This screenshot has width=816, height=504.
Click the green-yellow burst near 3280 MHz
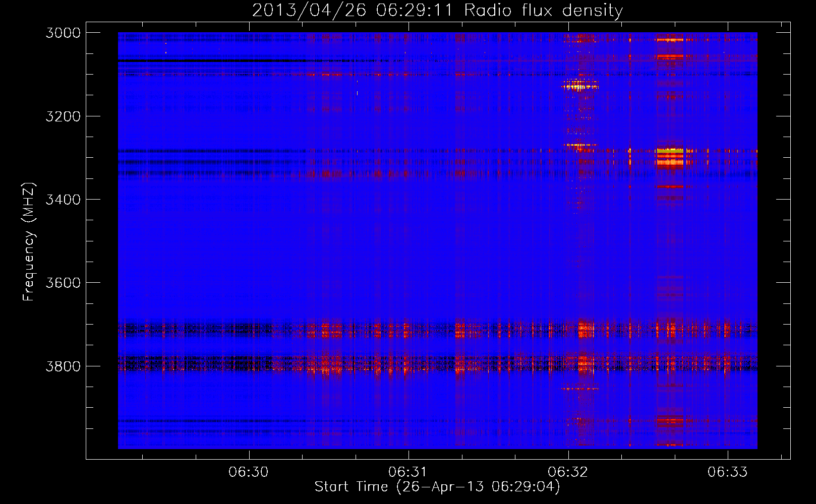670,150
